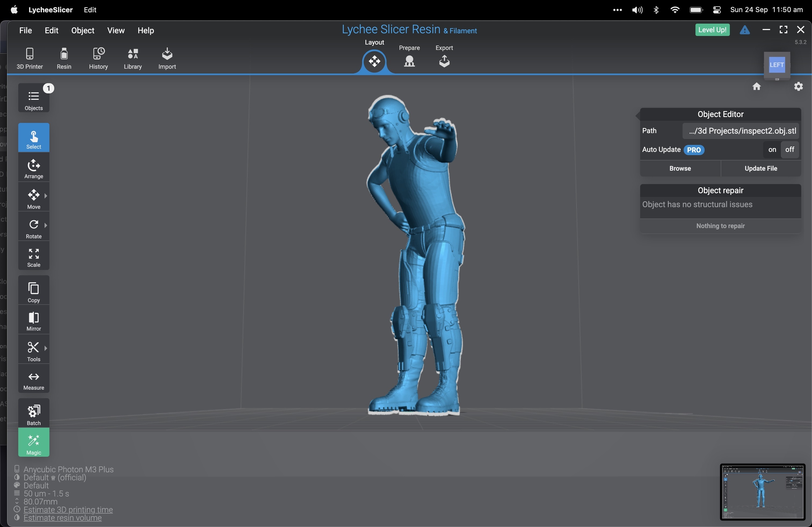Open the Object menu

tap(82, 30)
